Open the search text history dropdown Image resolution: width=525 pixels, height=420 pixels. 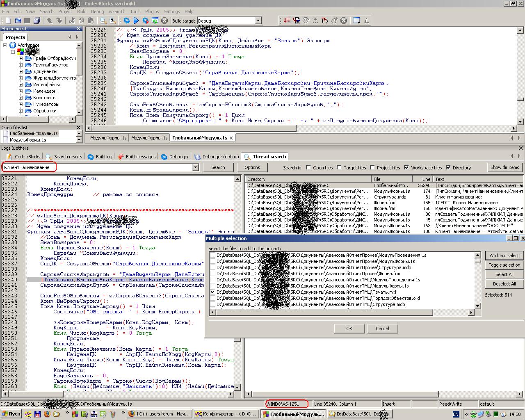click(x=195, y=167)
